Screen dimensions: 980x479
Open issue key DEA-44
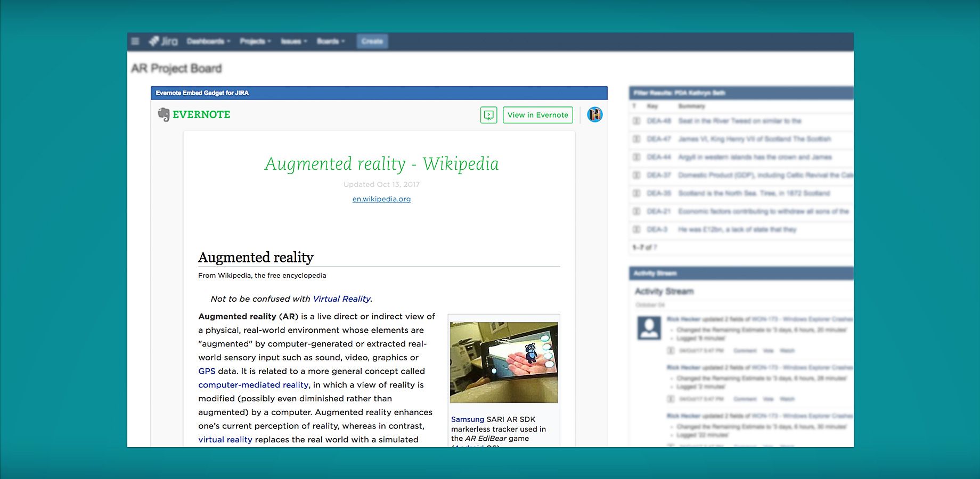(x=659, y=157)
